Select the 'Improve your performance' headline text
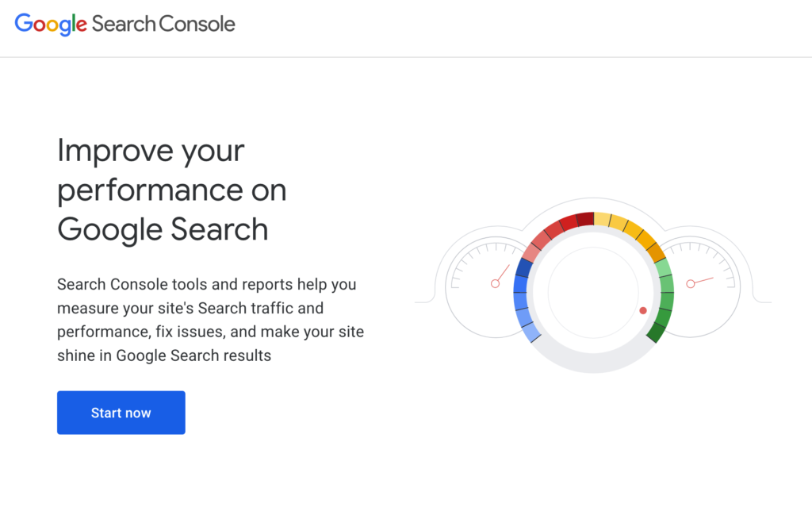The width and height of the screenshot is (812, 511). [x=171, y=190]
